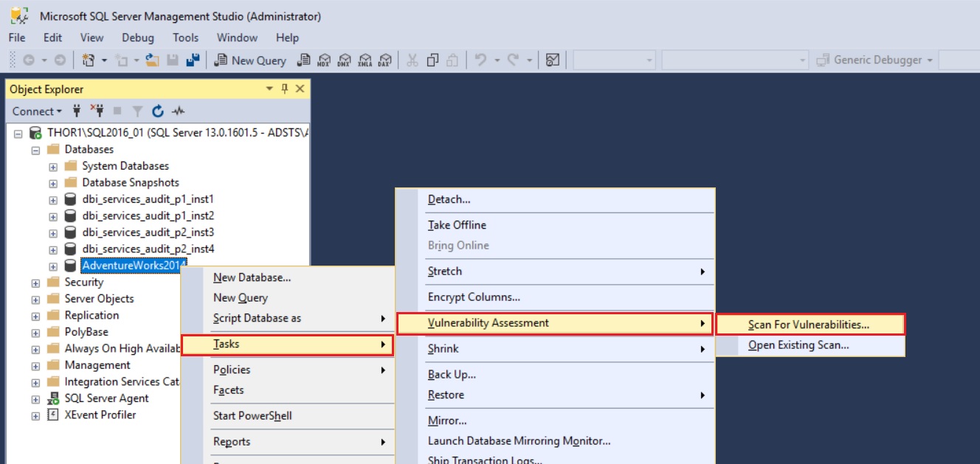Choose Open Existing Scan
This screenshot has width=980, height=464.
(810, 344)
